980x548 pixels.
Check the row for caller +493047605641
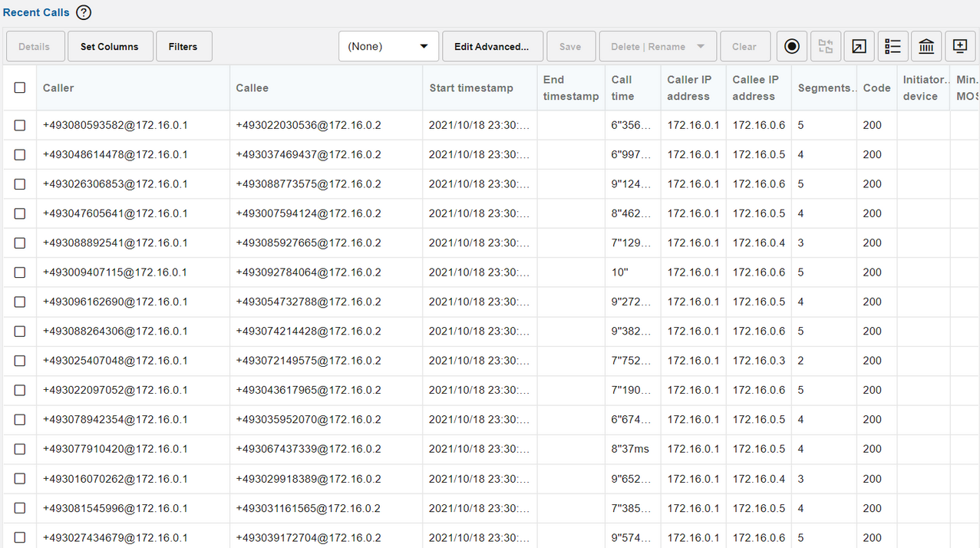point(20,213)
